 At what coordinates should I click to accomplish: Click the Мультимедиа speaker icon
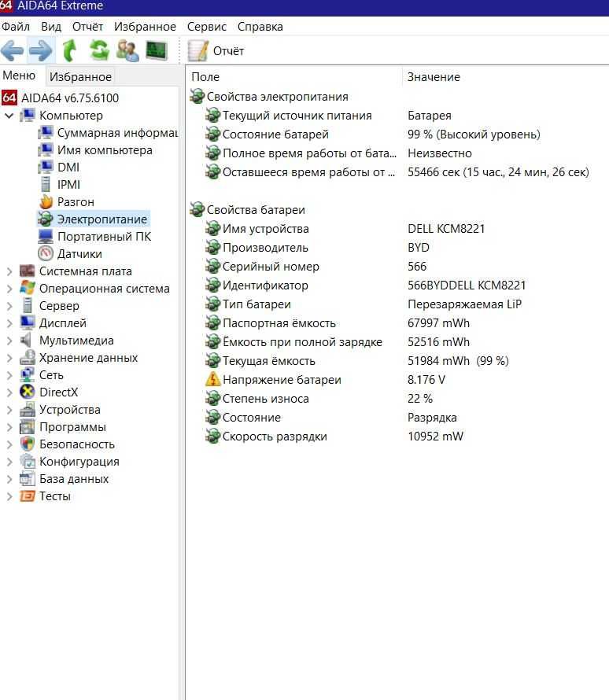26,341
